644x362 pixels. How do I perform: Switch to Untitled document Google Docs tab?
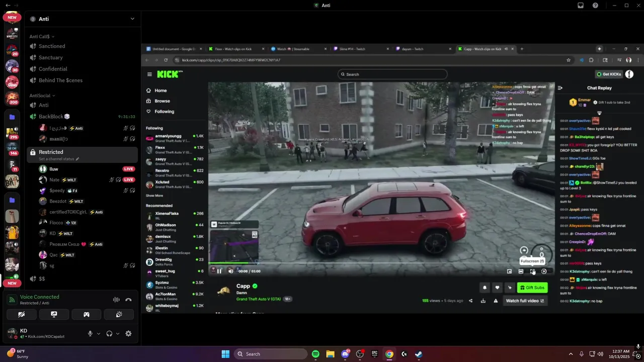[x=174, y=49]
